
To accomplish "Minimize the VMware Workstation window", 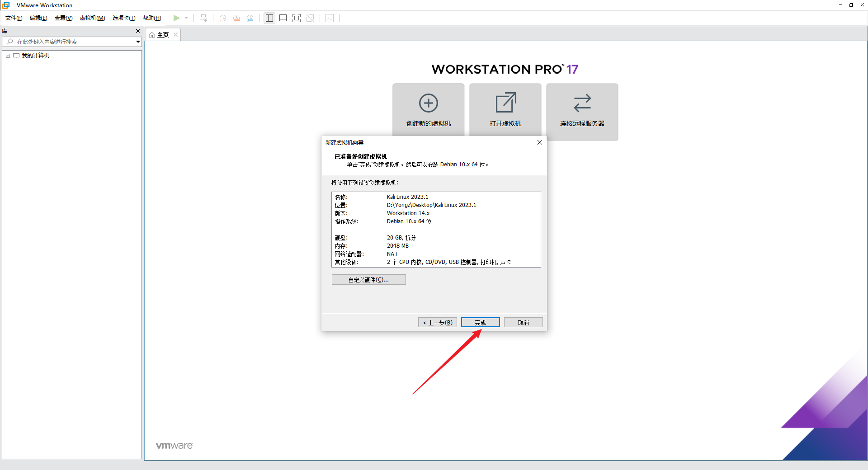I will (x=841, y=5).
